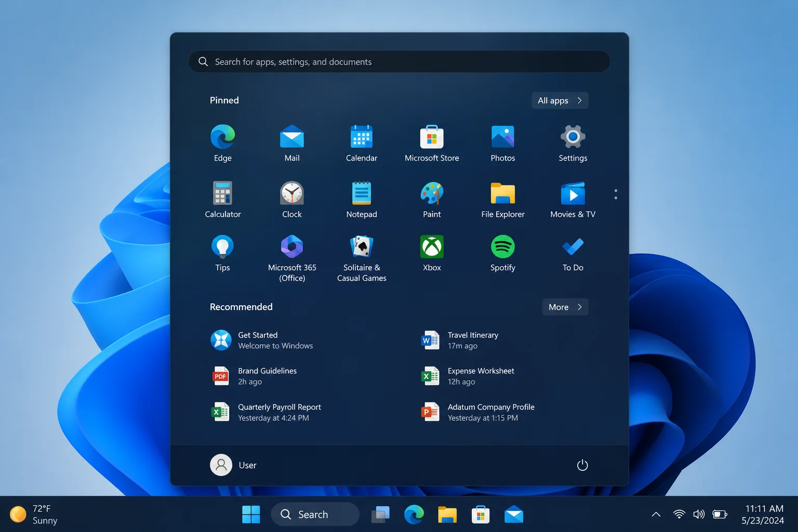Viewport: 798px width, 532px height.
Task: Open Quarterly Payroll Report spreadsheet
Action: tap(266, 413)
